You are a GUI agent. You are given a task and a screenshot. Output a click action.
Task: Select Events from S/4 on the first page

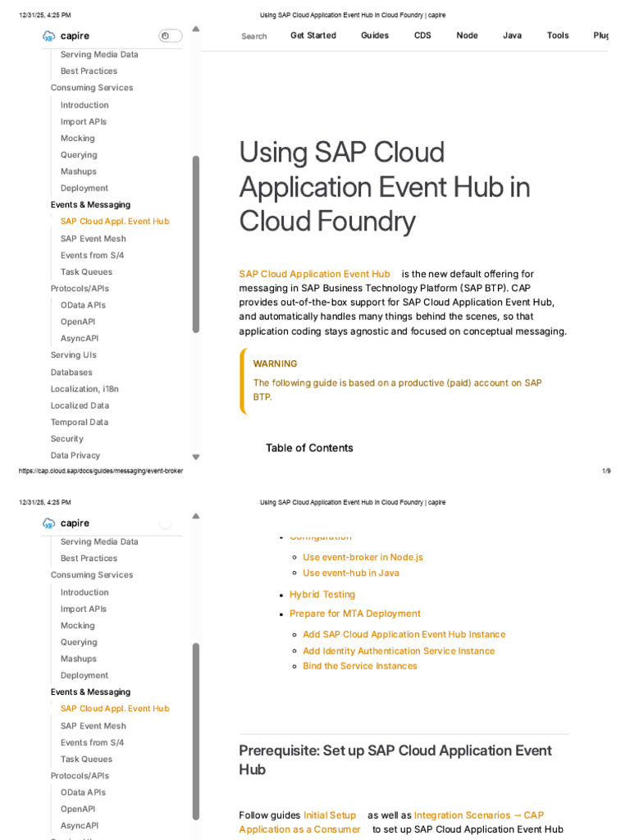(x=92, y=256)
